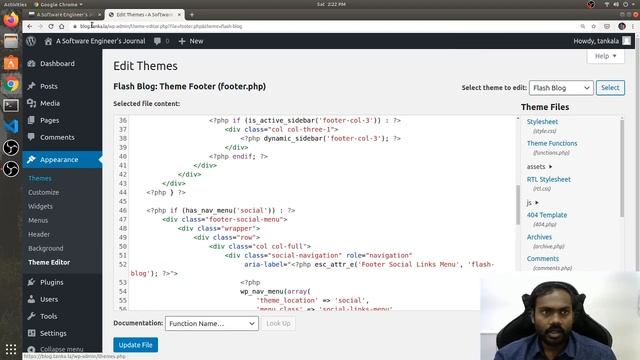Show applications grid in the dock
This screenshot has height=360, width=640.
coord(11,349)
